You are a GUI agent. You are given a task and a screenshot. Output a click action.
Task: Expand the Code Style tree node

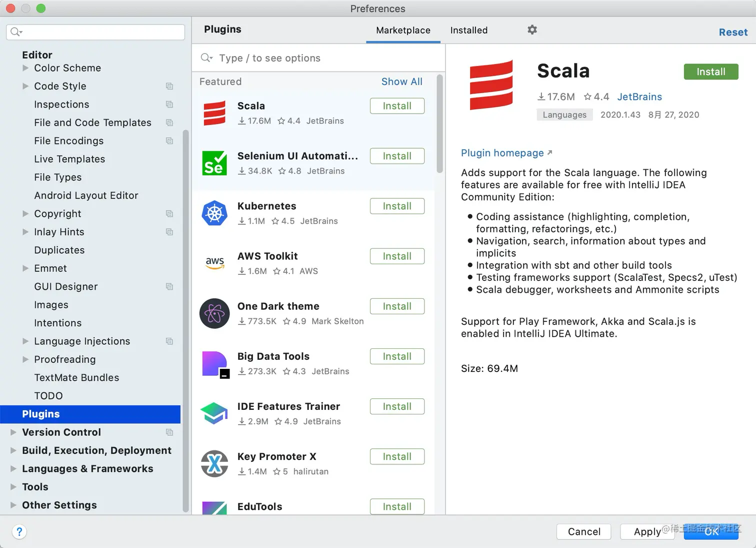coord(25,86)
